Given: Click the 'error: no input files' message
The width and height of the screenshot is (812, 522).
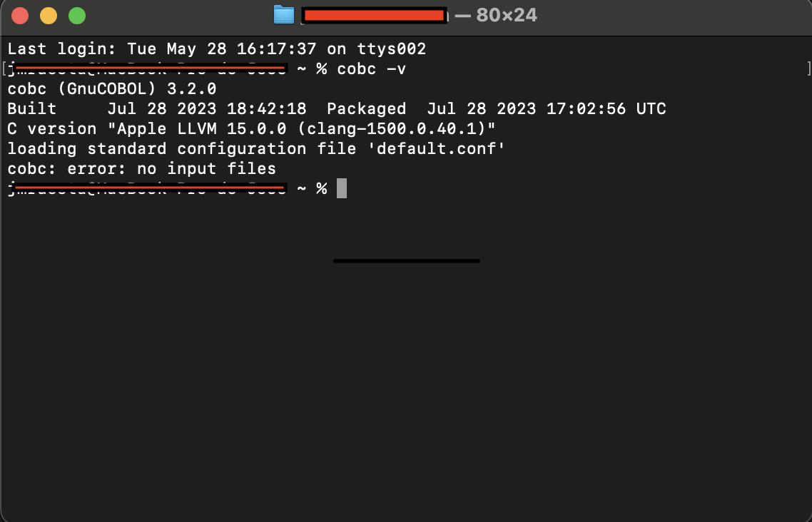Looking at the screenshot, I should tap(171, 169).
